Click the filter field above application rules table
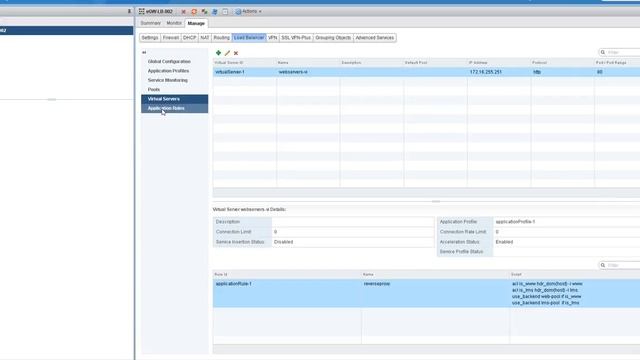The width and height of the screenshot is (640, 360). pos(620,265)
